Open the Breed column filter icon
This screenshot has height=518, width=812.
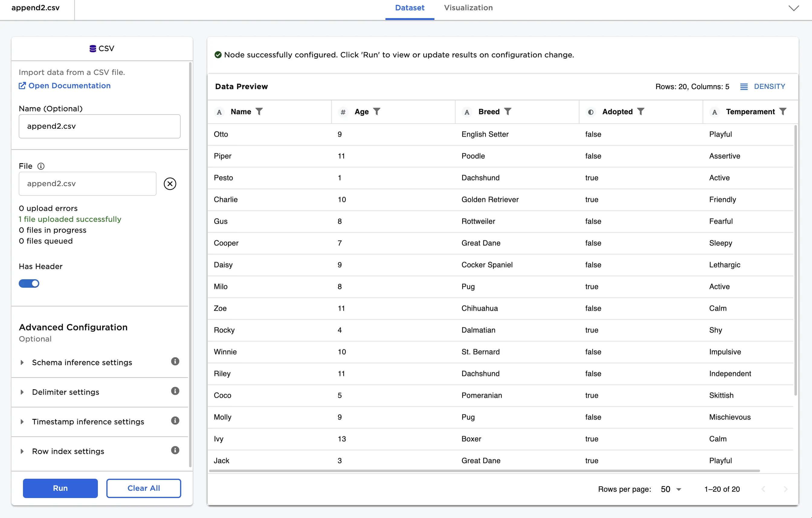click(507, 111)
